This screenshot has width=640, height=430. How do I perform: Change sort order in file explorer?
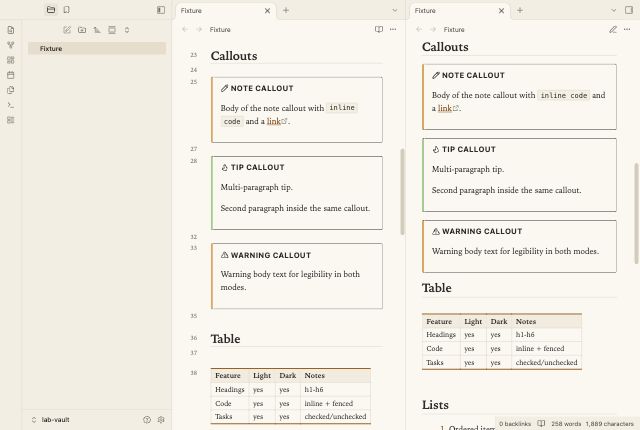tap(97, 30)
